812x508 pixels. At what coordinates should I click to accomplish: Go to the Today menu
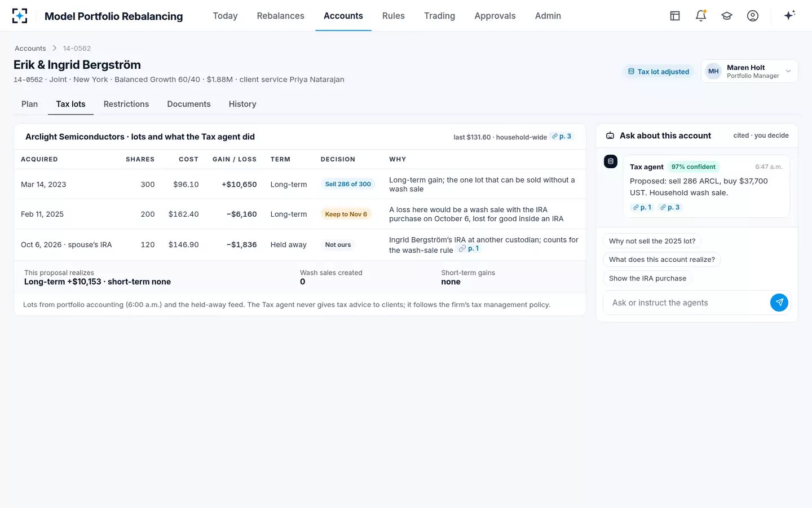point(225,16)
